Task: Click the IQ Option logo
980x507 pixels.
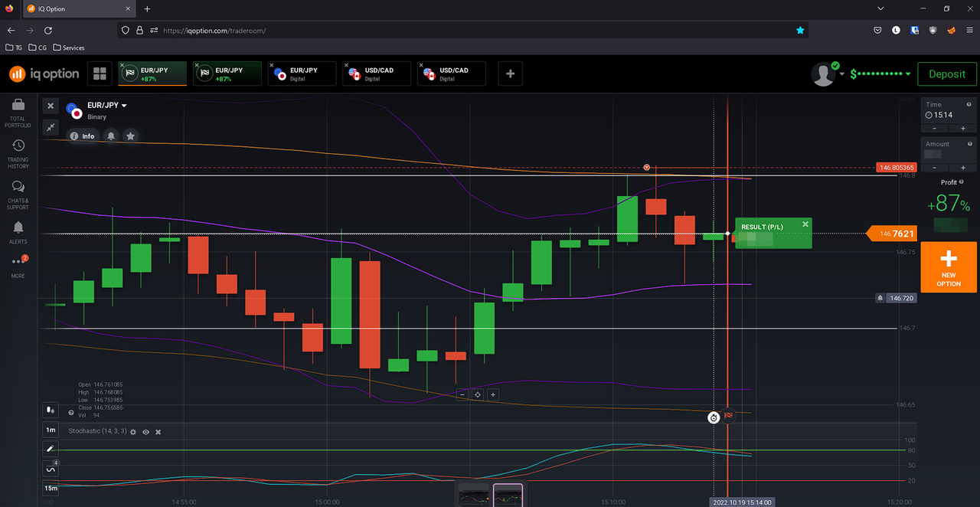Action: click(x=44, y=74)
